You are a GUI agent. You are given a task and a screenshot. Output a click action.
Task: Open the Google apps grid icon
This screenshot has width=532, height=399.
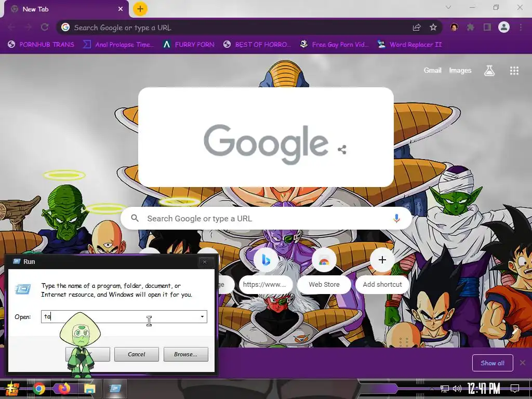click(x=514, y=71)
